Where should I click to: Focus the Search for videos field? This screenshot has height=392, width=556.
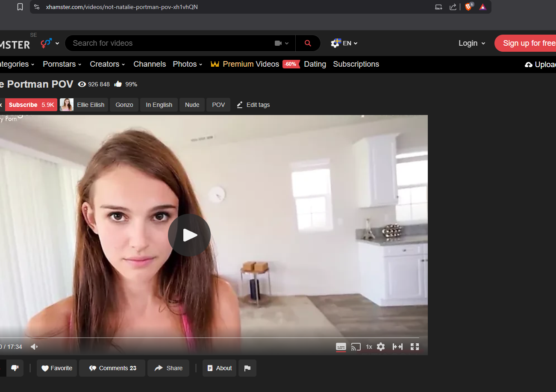(x=171, y=43)
